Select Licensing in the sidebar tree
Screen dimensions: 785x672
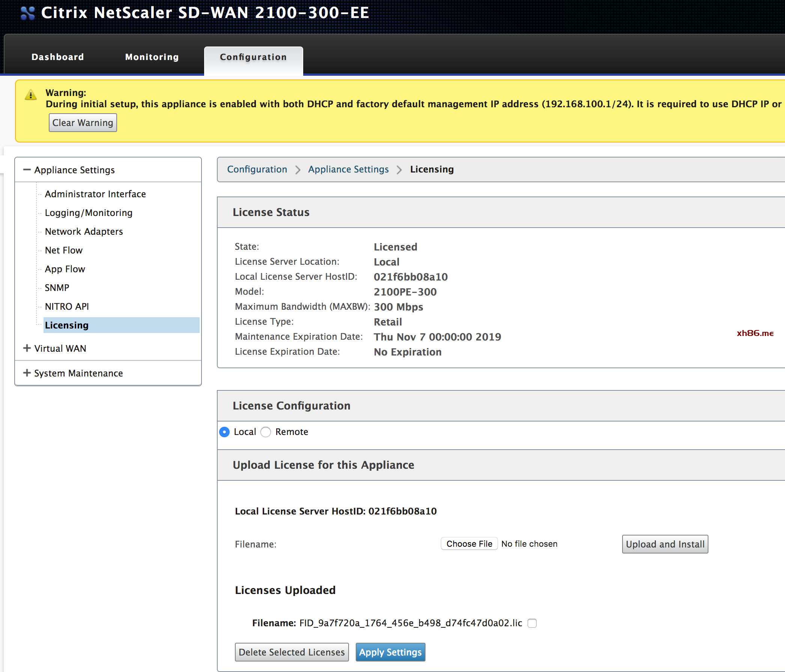(121, 325)
